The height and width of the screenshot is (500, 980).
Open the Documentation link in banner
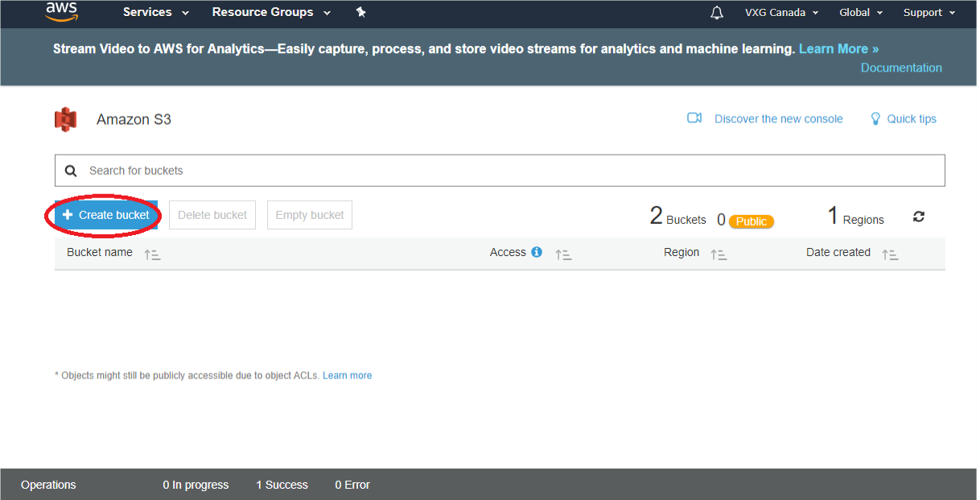tap(900, 68)
